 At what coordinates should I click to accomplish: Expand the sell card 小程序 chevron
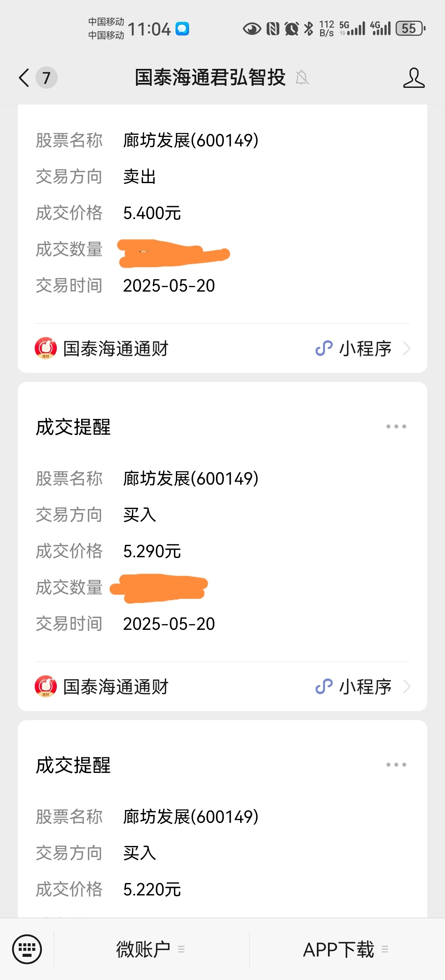click(407, 349)
